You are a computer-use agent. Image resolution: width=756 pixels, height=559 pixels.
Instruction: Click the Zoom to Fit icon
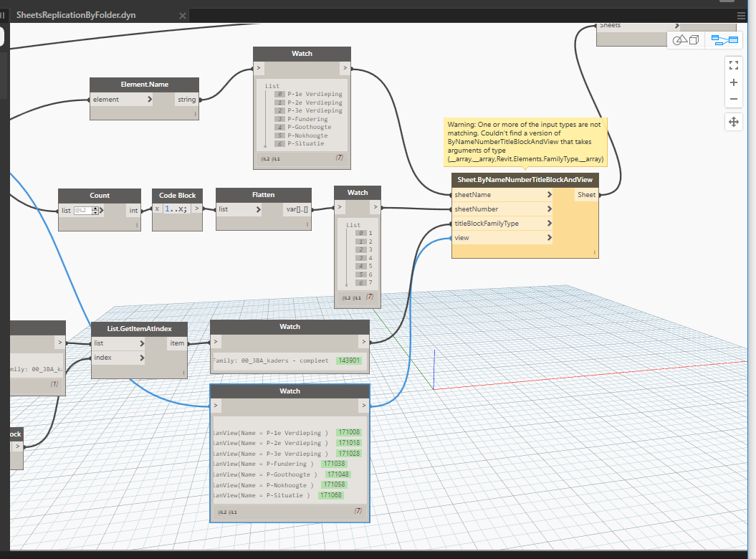click(x=734, y=65)
